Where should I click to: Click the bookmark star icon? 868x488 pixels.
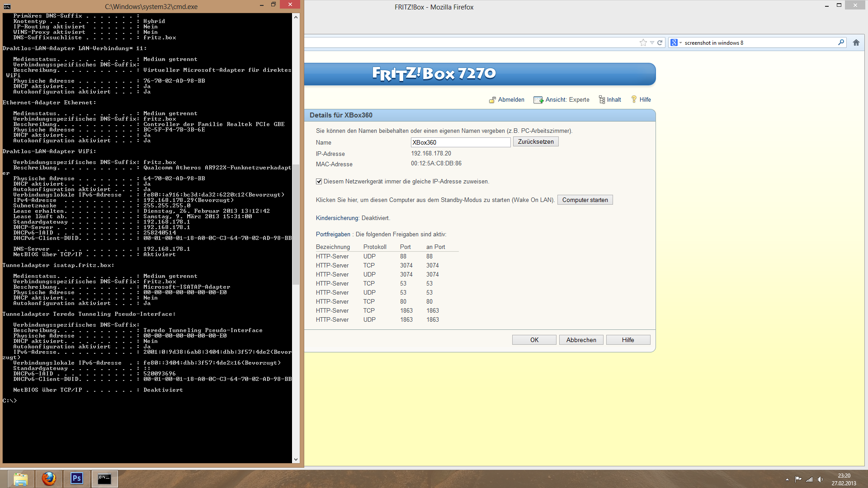coord(643,42)
